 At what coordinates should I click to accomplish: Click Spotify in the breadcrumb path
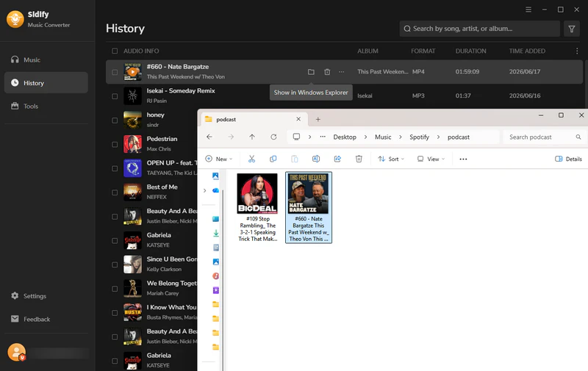(419, 137)
